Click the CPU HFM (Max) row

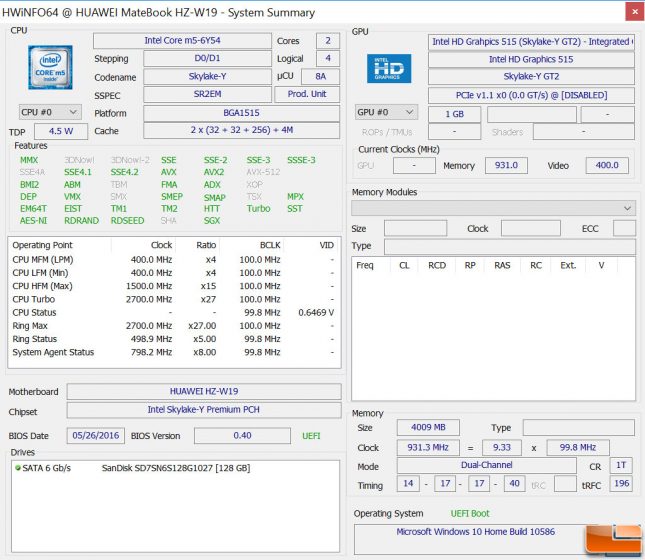coord(174,286)
